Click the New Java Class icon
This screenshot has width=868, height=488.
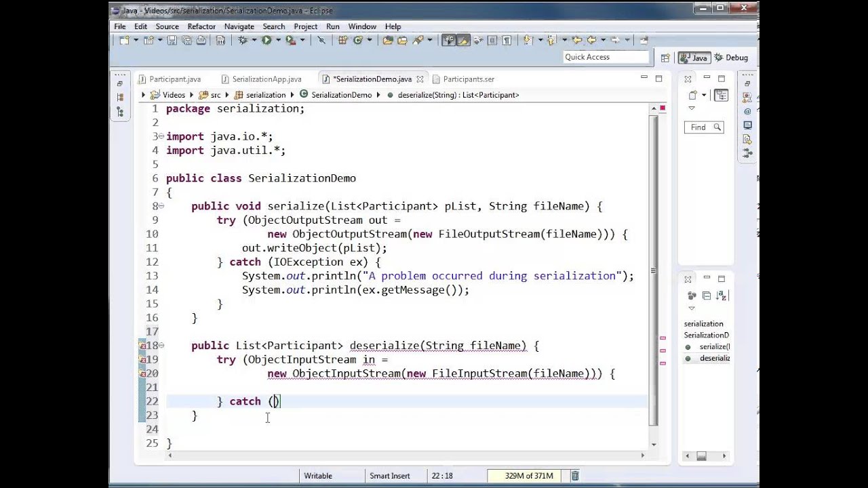pyautogui.click(x=357, y=41)
